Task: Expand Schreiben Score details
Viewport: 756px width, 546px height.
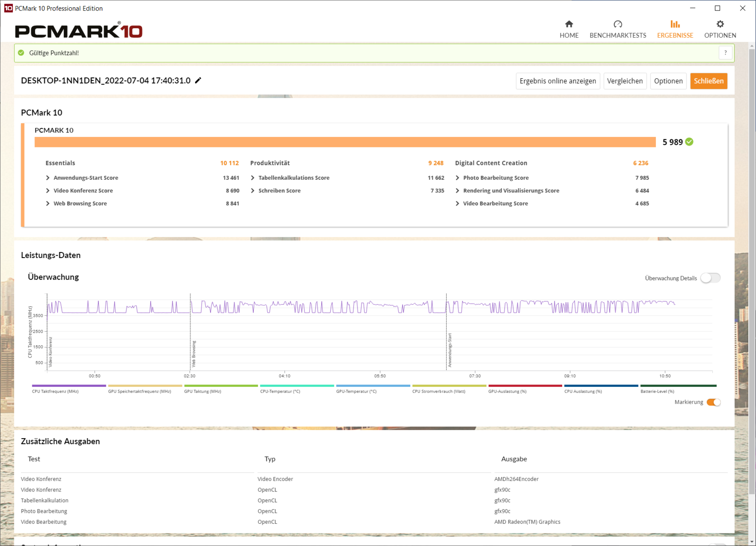Action: (252, 191)
